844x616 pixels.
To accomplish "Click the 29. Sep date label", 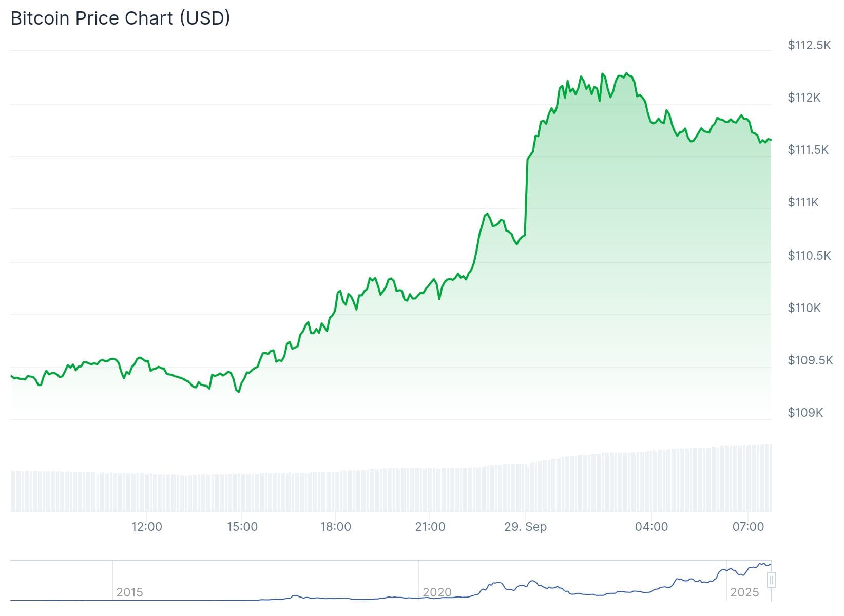I will [x=526, y=527].
